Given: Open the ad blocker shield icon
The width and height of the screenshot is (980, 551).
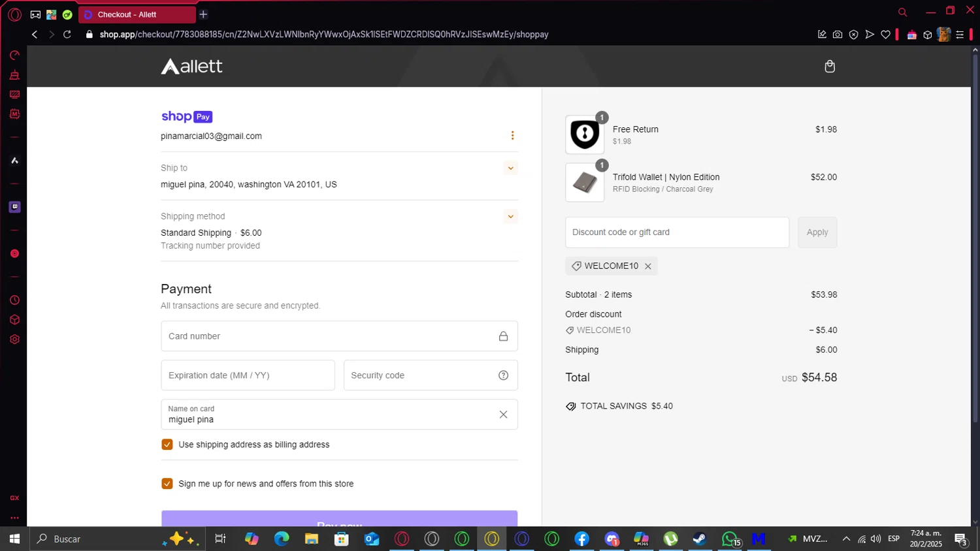Looking at the screenshot, I should click(x=853, y=35).
